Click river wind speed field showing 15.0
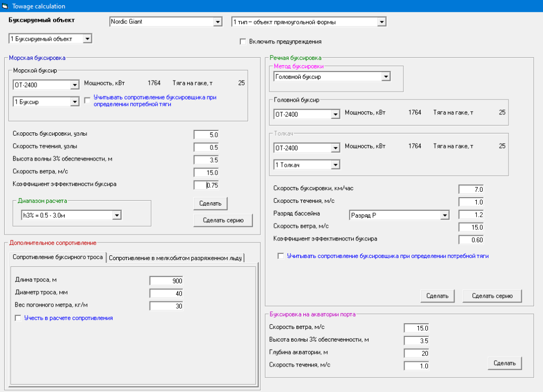543x392 pixels. (x=471, y=227)
